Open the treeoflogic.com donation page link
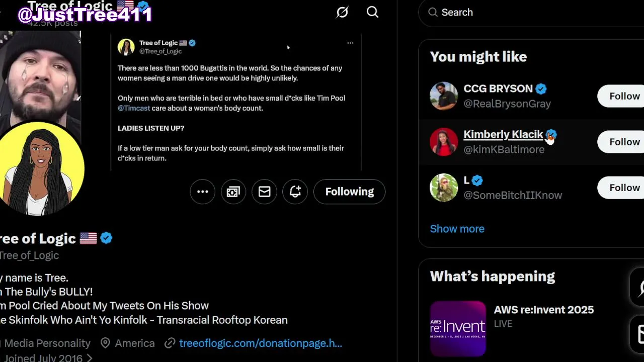Viewport: 644px width, 362px height. click(x=261, y=343)
